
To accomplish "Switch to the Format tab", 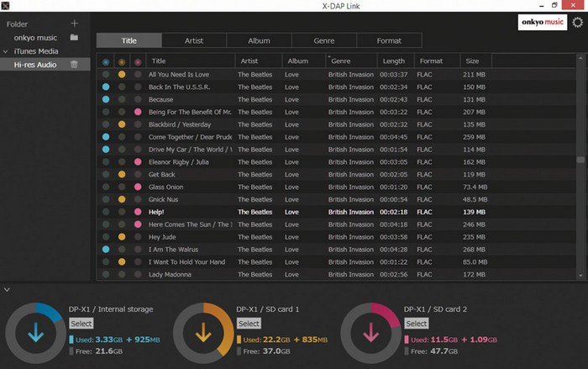I will coord(389,40).
